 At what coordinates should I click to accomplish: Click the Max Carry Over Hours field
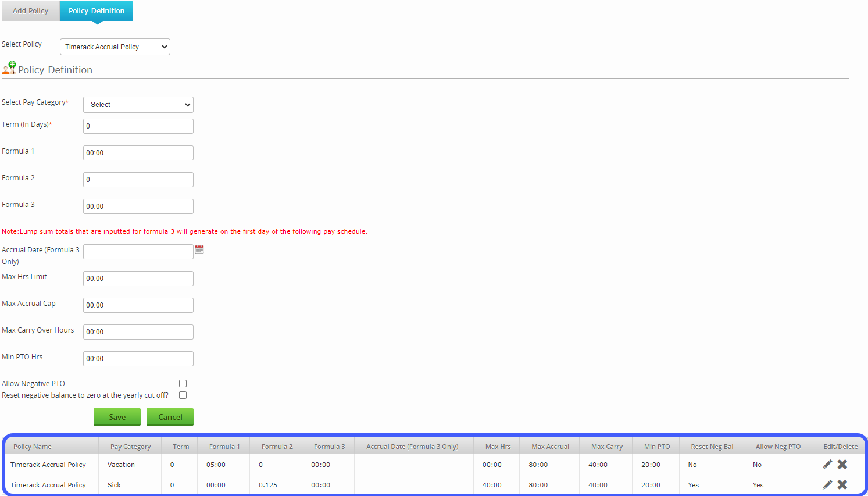coord(138,332)
